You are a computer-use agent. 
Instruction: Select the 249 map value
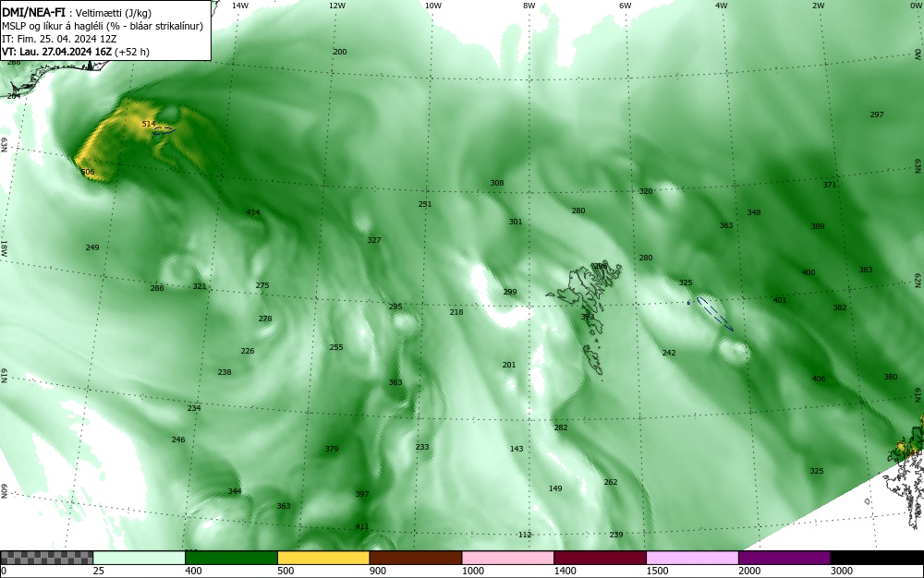pyautogui.click(x=91, y=247)
